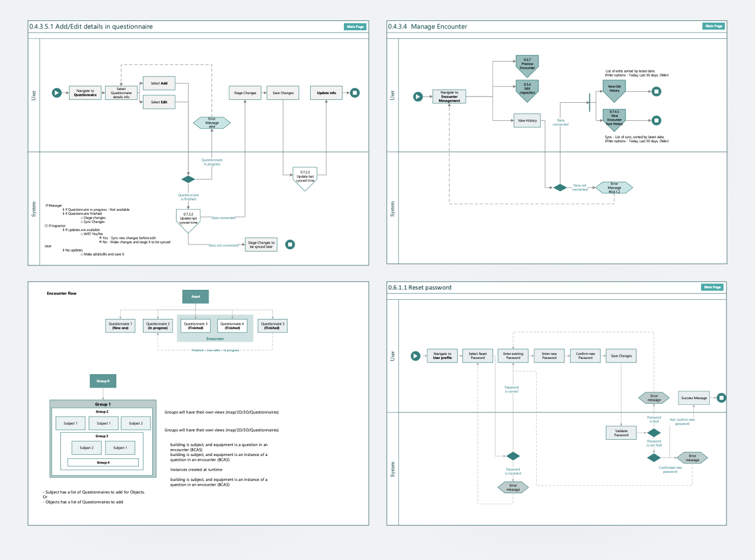Select the Success Message box
755x560 pixels.
pos(694,398)
